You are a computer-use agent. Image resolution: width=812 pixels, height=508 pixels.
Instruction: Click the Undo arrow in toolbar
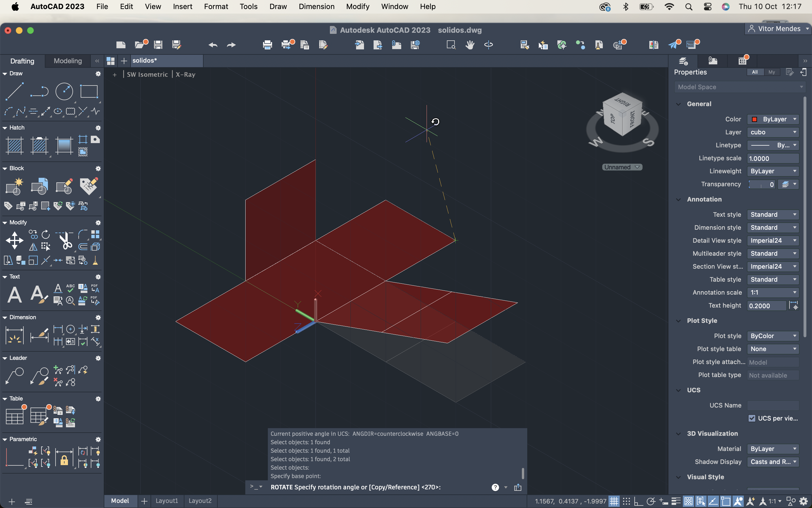[213, 45]
